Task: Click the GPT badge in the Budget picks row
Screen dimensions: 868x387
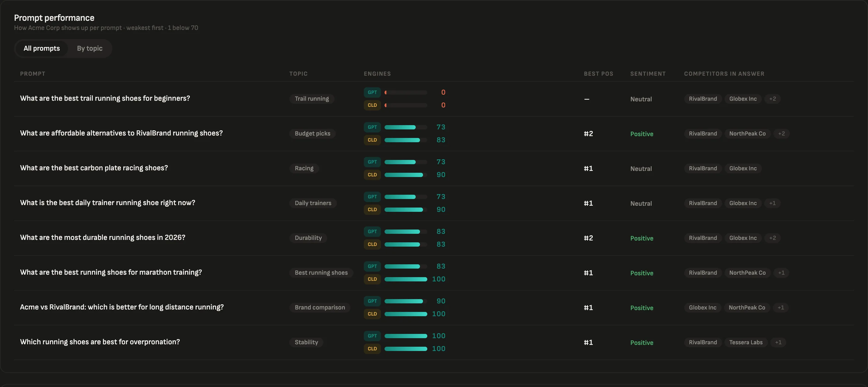Action: pyautogui.click(x=372, y=127)
